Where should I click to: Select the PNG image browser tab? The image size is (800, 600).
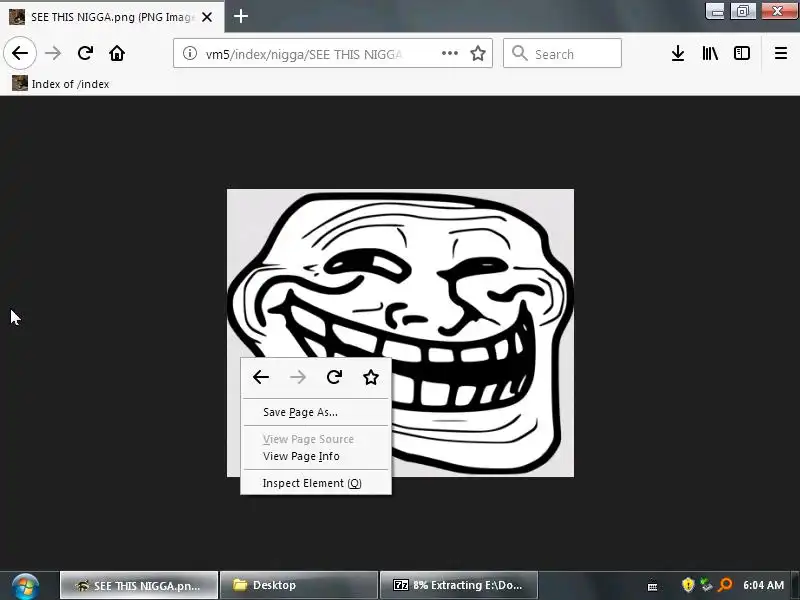(x=111, y=17)
